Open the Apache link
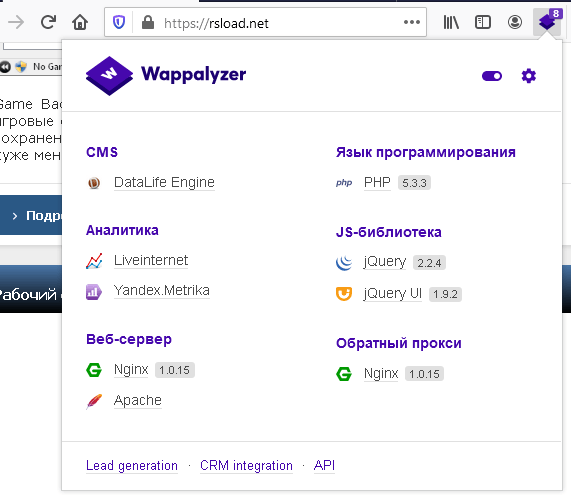 coord(138,400)
